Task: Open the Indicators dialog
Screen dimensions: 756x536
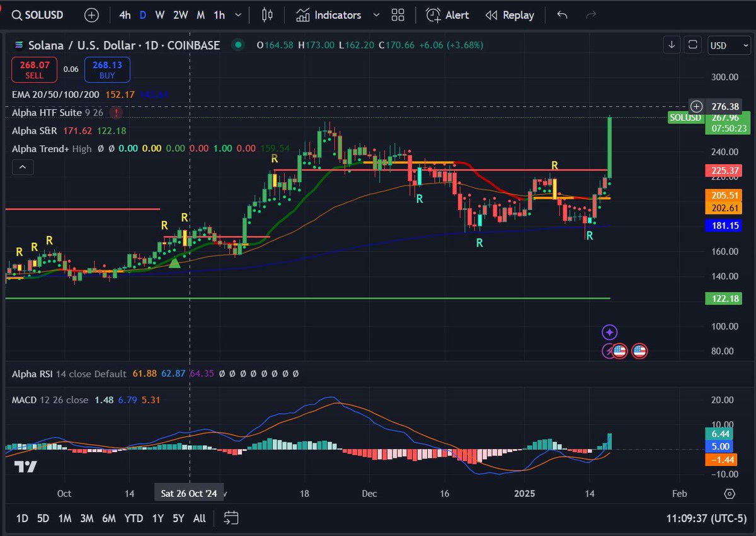Action: [x=329, y=15]
